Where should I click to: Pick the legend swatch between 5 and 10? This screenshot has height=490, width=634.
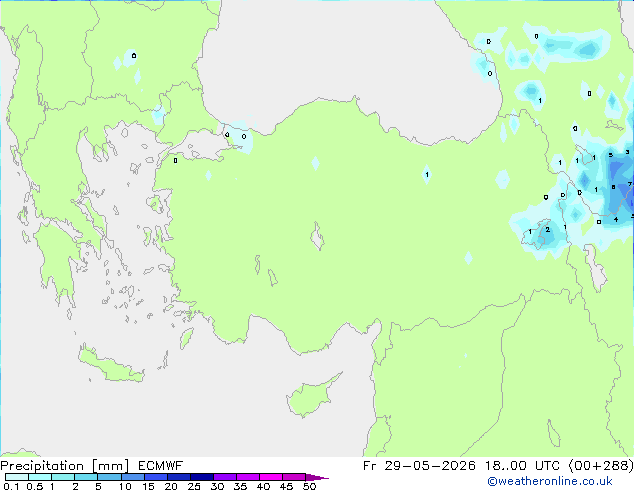coord(109,477)
